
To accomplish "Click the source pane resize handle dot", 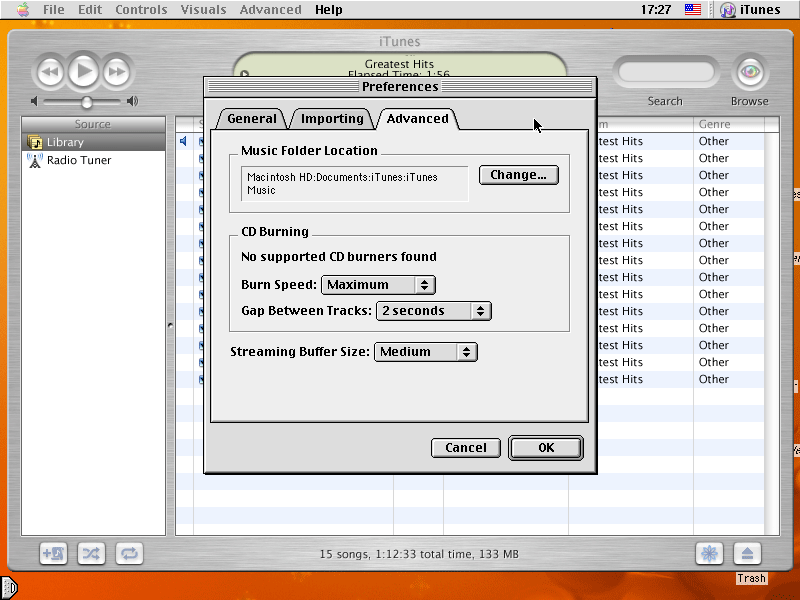I will point(170,325).
